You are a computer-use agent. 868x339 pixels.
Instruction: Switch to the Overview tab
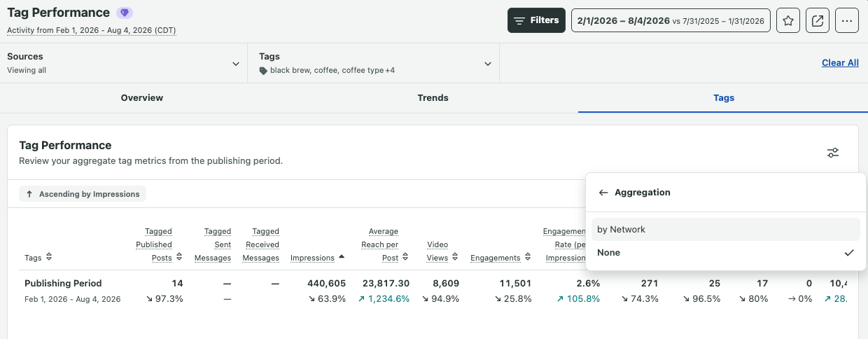point(142,98)
